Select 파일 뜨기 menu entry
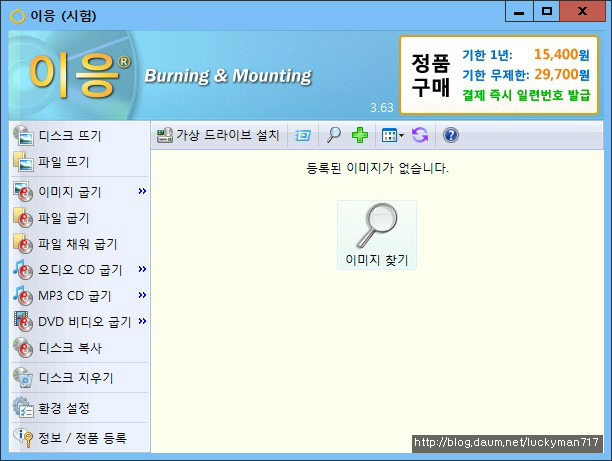The image size is (612, 461). (79, 162)
